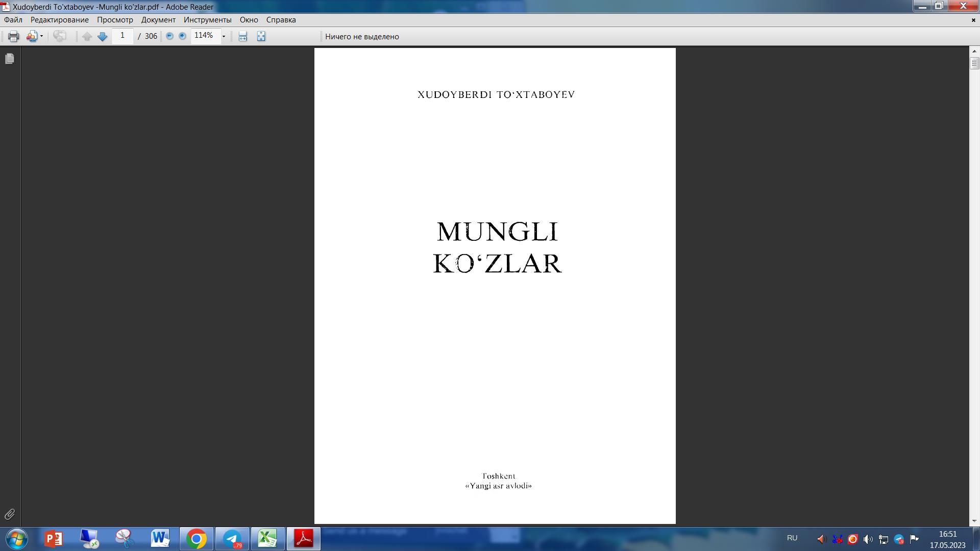
Task: Print the document
Action: 13,36
